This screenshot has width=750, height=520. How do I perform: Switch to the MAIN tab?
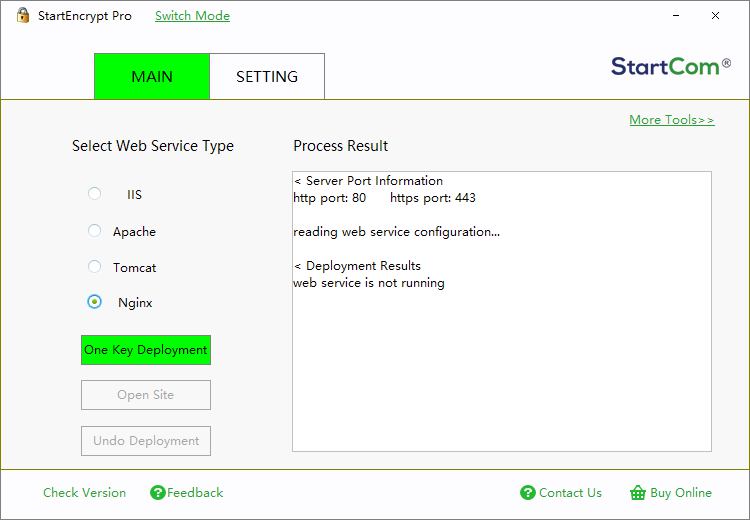(152, 77)
